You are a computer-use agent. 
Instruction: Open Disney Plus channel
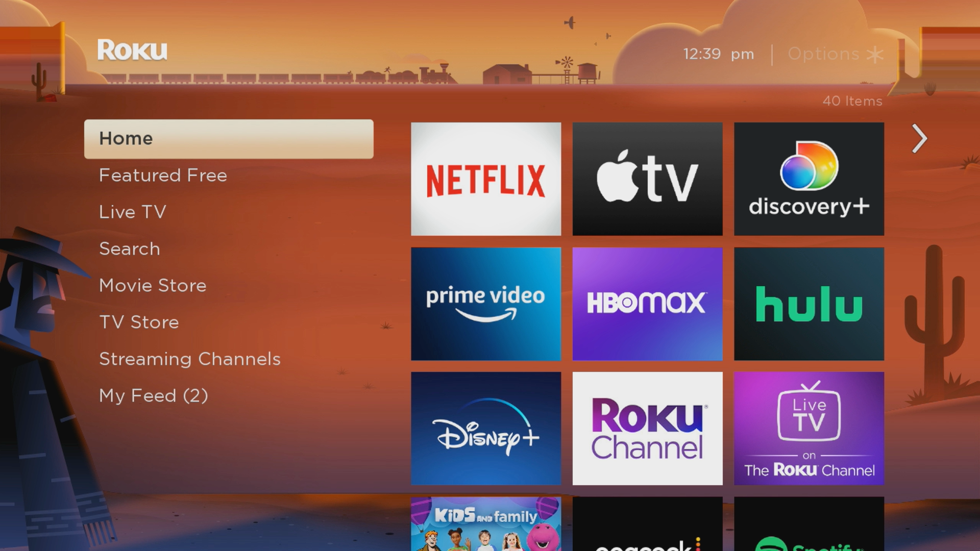click(x=485, y=428)
